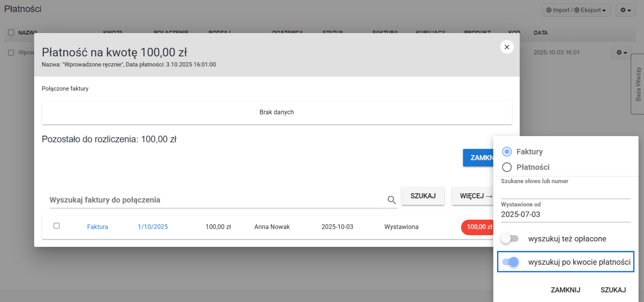The width and height of the screenshot is (644, 302).
Task: Click invoice date 2025-10-03 cell
Action: (337, 227)
